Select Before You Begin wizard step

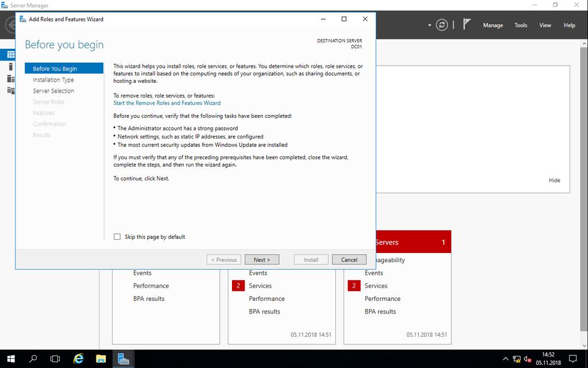click(x=64, y=68)
